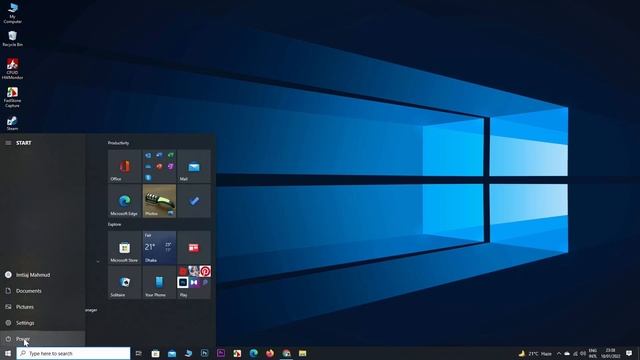The height and width of the screenshot is (360, 640).
Task: Open the Microsoft apps folder tile
Action: coord(159,166)
